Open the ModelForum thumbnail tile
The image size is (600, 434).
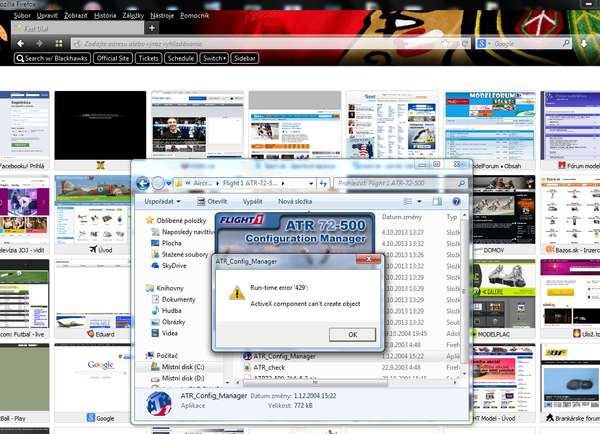coord(490,130)
